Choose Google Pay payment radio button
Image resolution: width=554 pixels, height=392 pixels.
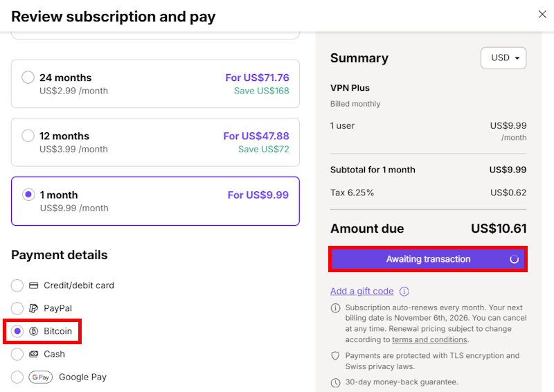click(x=17, y=377)
